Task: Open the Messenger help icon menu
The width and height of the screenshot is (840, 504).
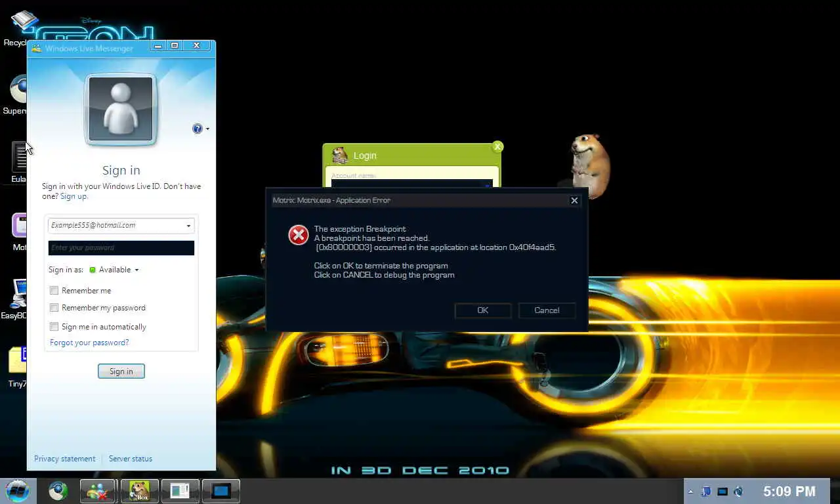Action: pos(200,129)
